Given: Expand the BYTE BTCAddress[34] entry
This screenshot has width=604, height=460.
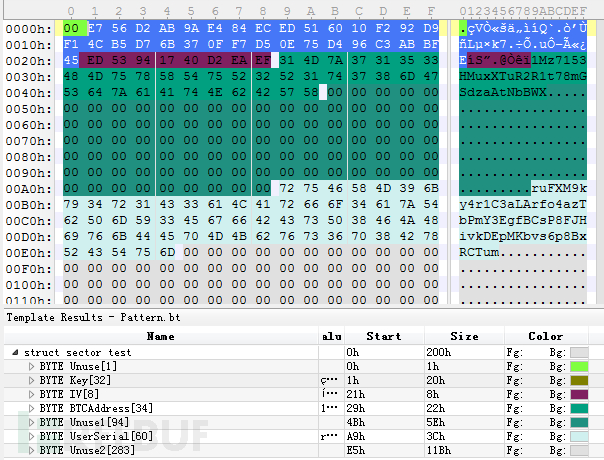Looking at the screenshot, I should click(32, 408).
